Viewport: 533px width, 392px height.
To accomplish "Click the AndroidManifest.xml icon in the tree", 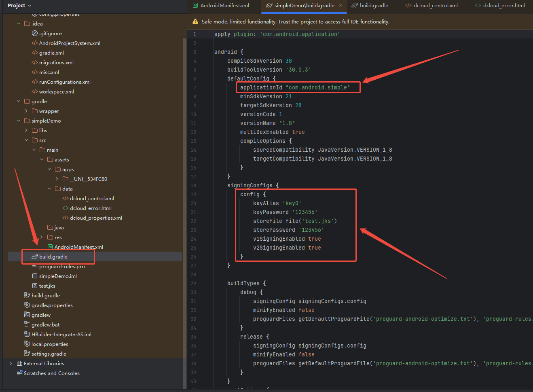I will (x=50, y=247).
